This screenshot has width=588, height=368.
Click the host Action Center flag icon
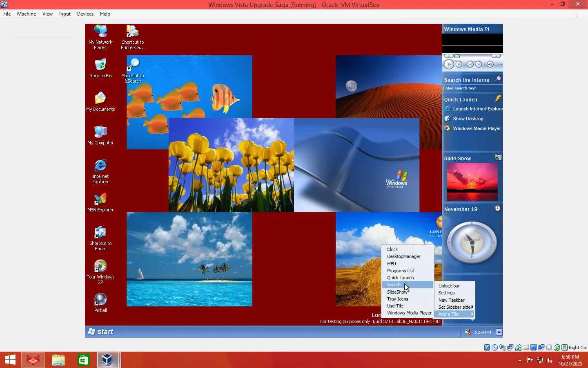tap(530, 360)
